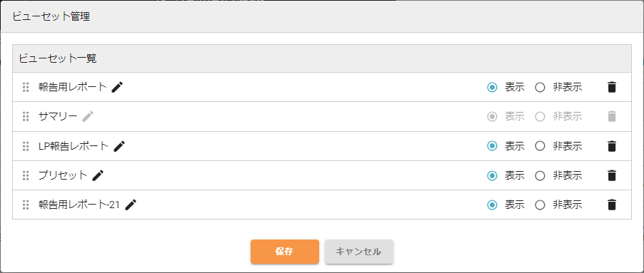
Task: Click drag handle of LP報告レポート row
Action: coord(26,146)
